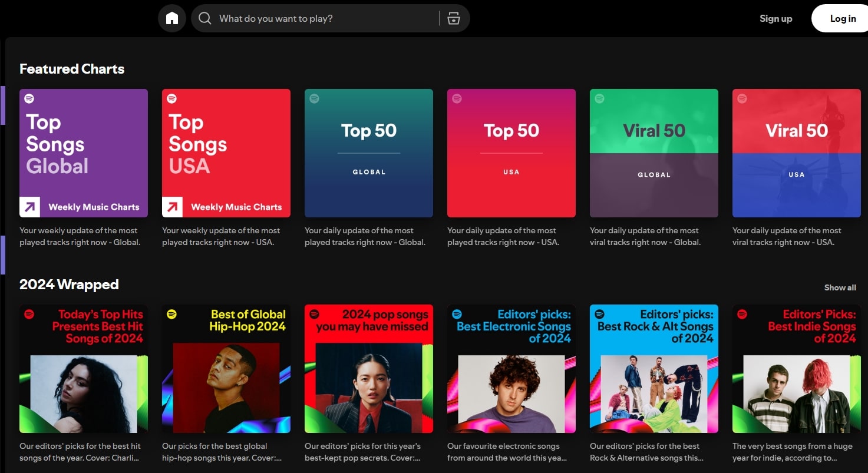Screen dimensions: 868x473
Task: Click the magnifying glass search icon
Action: pos(204,18)
